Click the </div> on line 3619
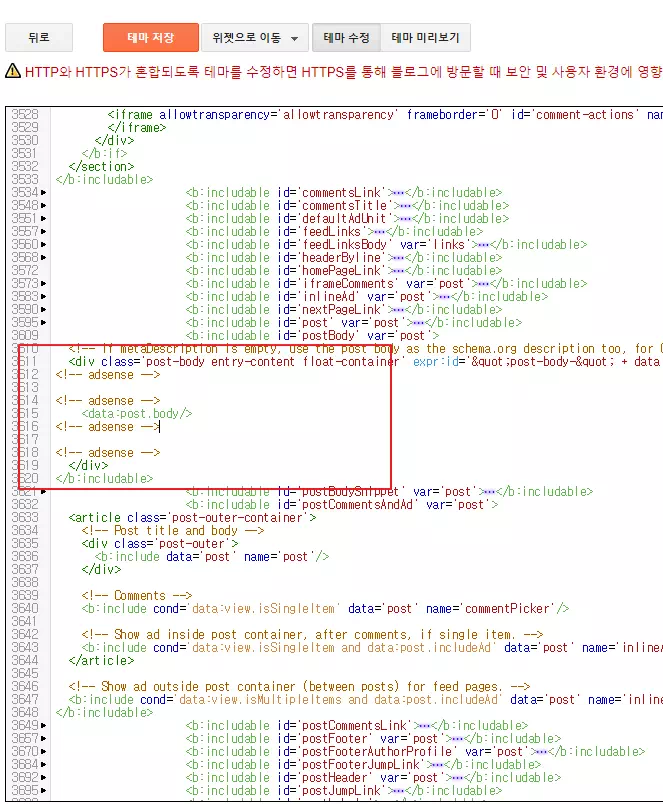This screenshot has width=663, height=804. [x=88, y=466]
